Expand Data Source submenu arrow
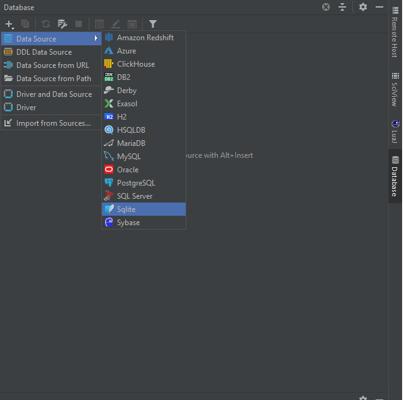404x400 pixels. click(x=96, y=38)
